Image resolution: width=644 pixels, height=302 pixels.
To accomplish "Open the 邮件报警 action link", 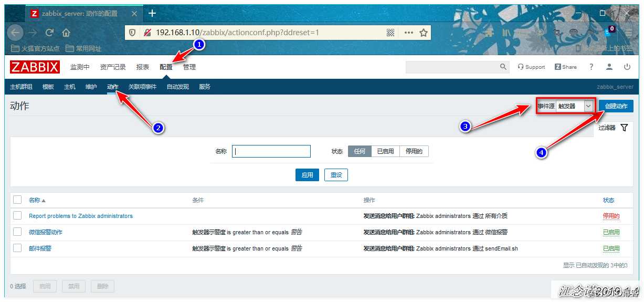I will (40, 248).
